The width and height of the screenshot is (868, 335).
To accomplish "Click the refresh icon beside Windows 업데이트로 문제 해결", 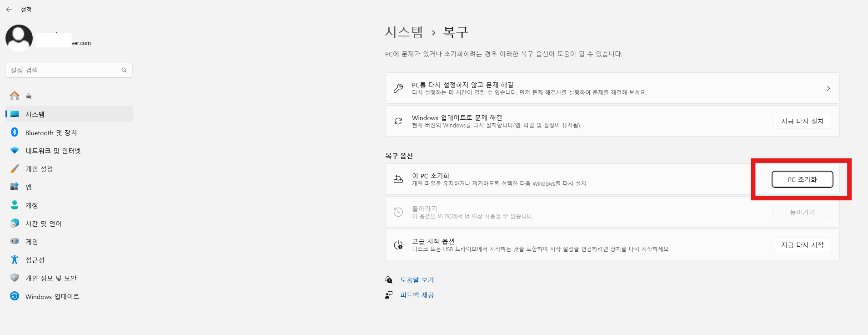I will [x=398, y=121].
